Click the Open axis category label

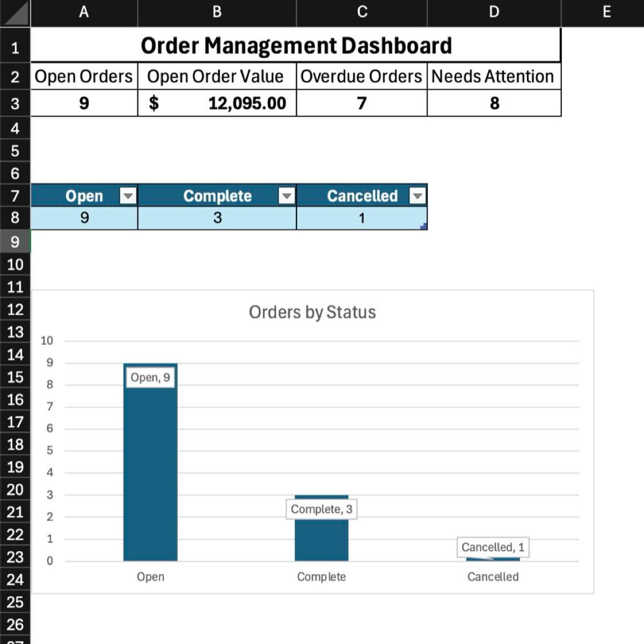pyautogui.click(x=150, y=577)
